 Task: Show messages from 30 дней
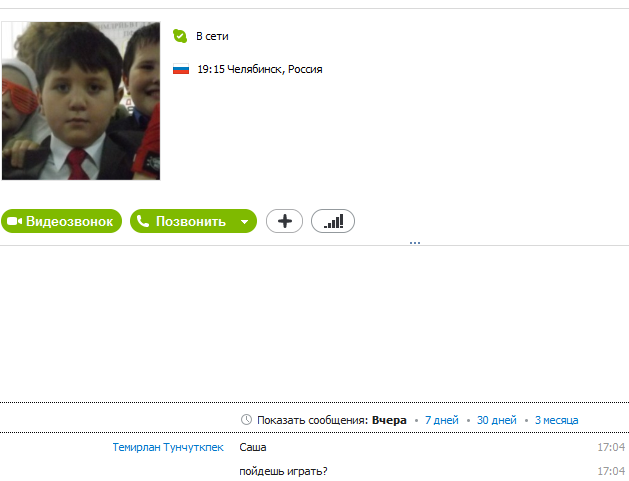pyautogui.click(x=497, y=420)
